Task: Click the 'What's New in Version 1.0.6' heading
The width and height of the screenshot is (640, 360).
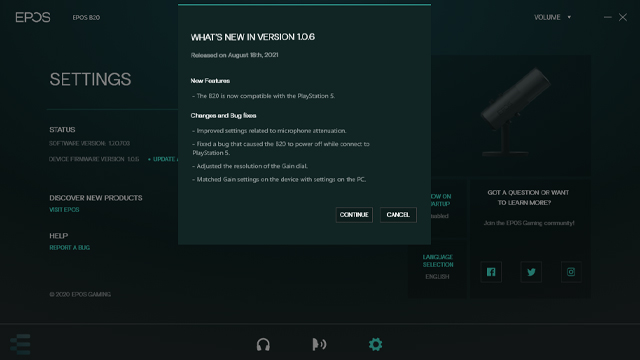Action: point(253,37)
